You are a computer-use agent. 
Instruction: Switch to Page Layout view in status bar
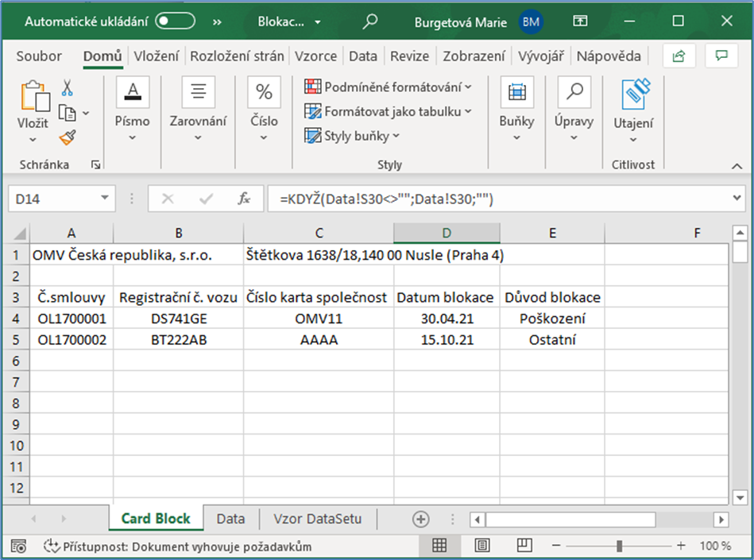[x=481, y=546]
